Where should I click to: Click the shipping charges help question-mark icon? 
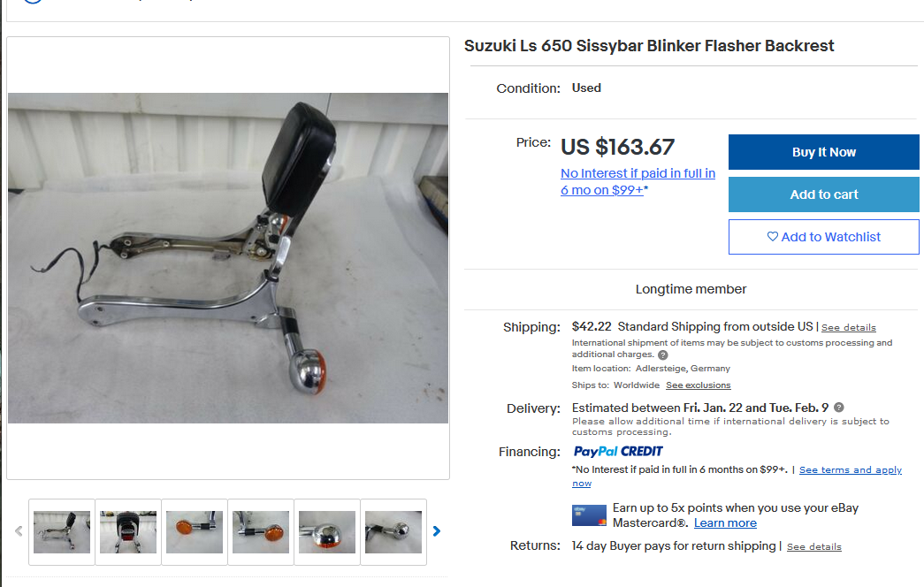pyautogui.click(x=663, y=354)
